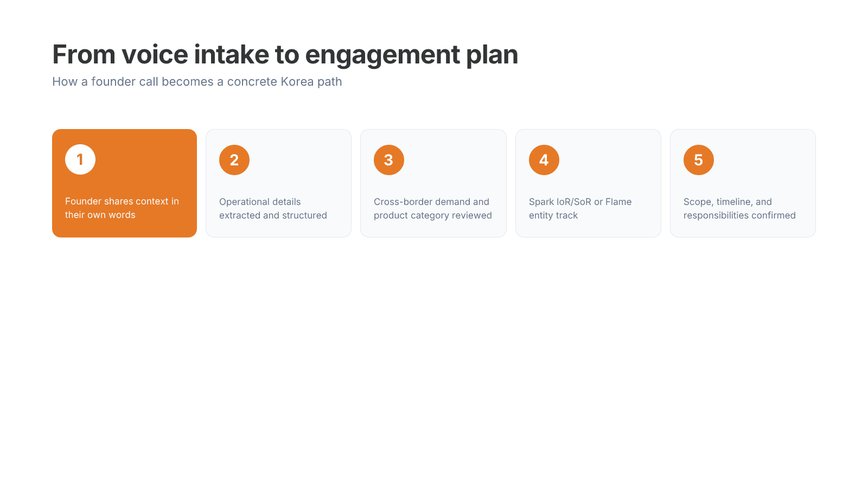The image size is (868, 488).
Task: Click "Spark IoR/SoR or Flame entity track" text
Action: tap(580, 209)
